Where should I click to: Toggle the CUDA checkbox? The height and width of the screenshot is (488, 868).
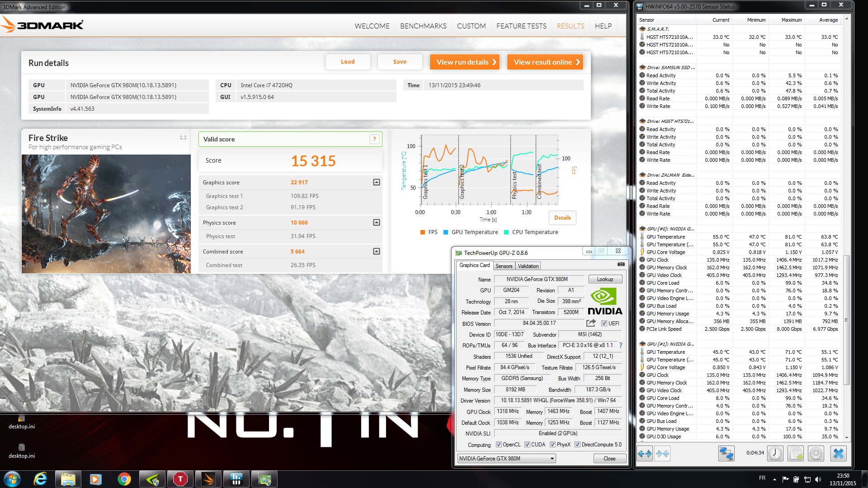pyautogui.click(x=527, y=445)
